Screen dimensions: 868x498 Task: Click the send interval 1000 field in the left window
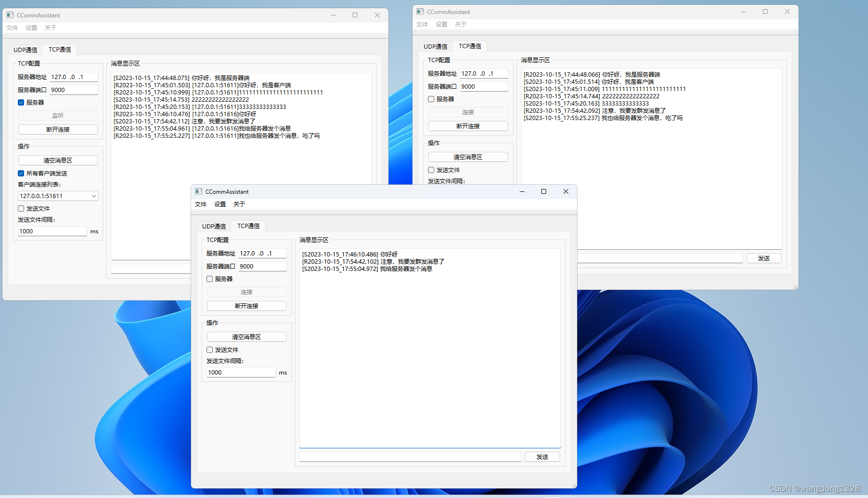pos(53,231)
